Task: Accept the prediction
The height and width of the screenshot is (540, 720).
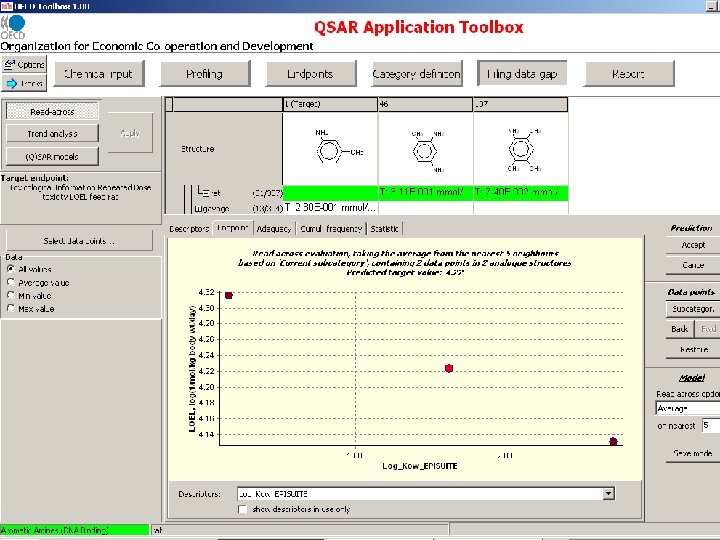Action: click(693, 245)
